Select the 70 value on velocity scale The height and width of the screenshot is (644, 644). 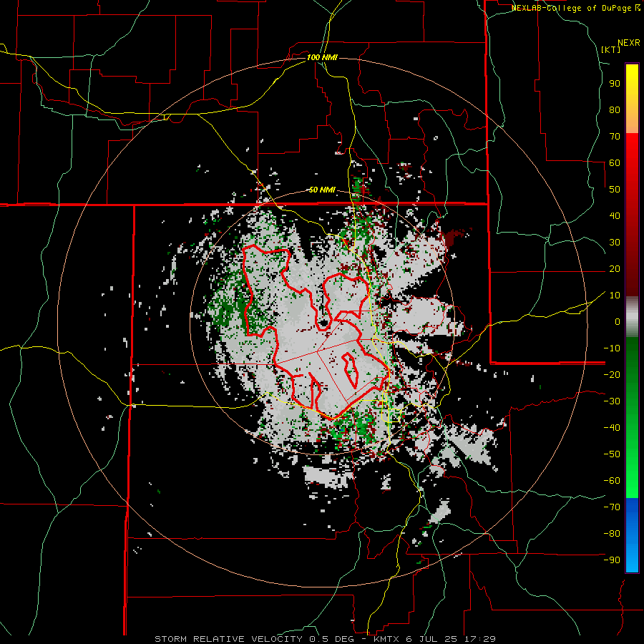615,137
